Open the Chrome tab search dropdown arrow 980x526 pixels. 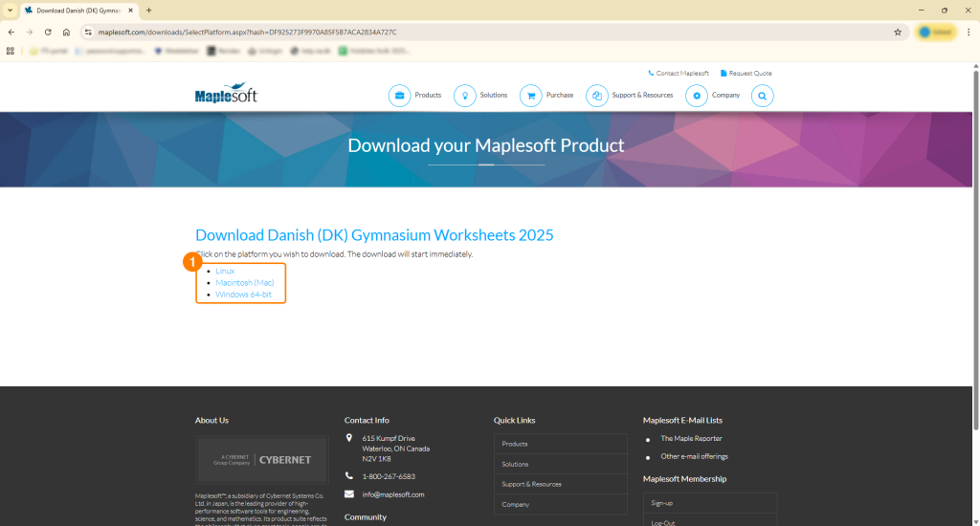pyautogui.click(x=10, y=11)
